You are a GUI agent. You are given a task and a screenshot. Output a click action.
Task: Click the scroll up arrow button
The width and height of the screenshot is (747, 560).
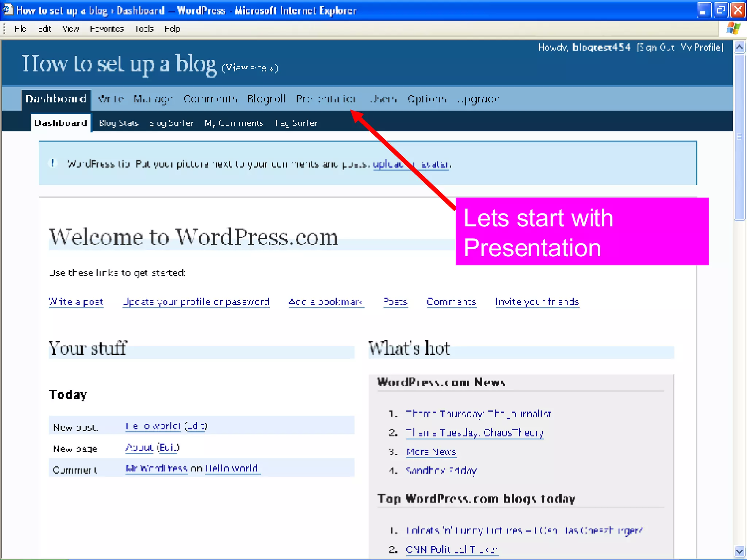tap(739, 47)
